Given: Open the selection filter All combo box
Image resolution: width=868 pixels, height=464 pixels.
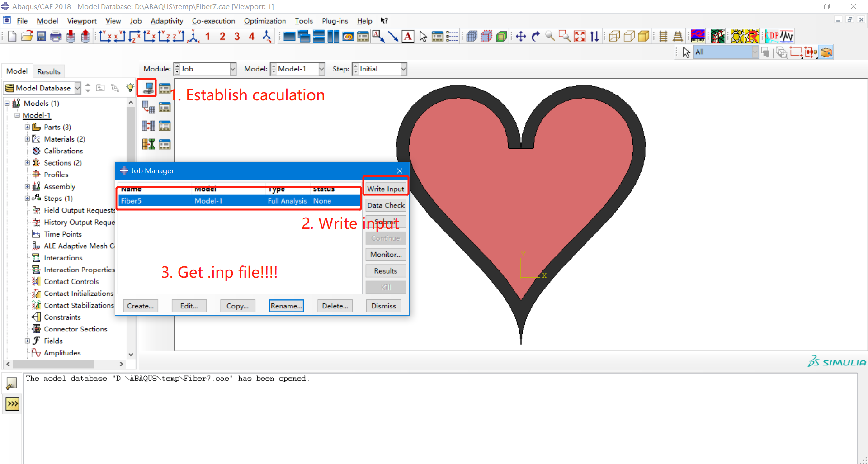Looking at the screenshot, I should pyautogui.click(x=754, y=52).
